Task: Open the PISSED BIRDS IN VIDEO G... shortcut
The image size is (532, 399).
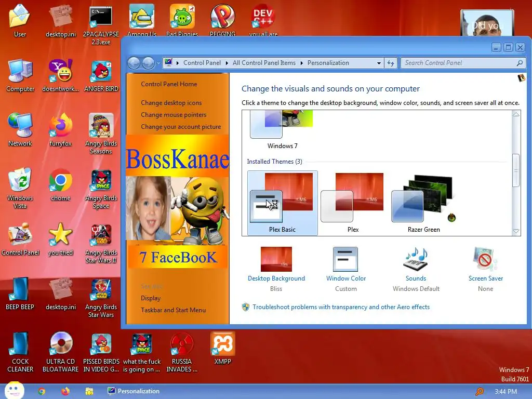Action: coord(101,352)
